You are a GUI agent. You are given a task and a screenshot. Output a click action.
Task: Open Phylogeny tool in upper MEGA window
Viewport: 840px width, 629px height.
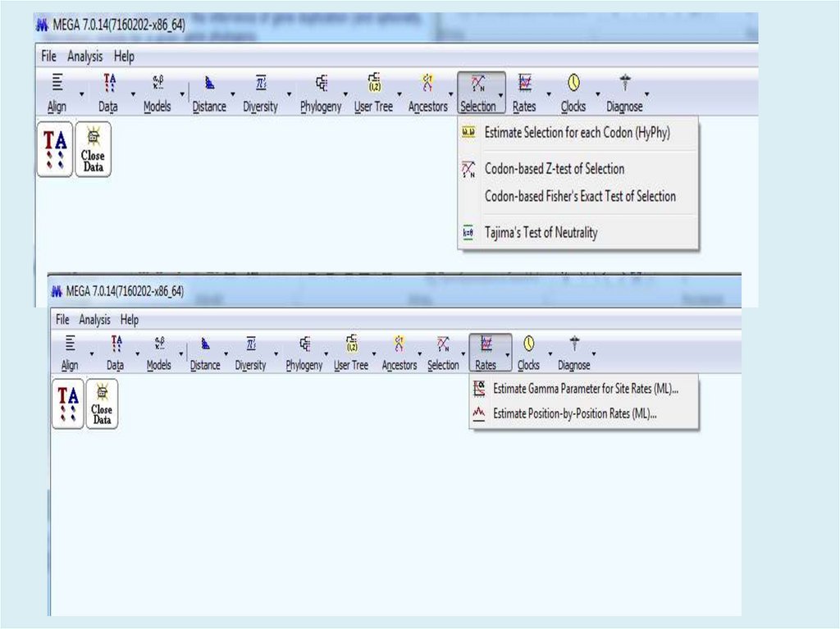click(x=321, y=93)
